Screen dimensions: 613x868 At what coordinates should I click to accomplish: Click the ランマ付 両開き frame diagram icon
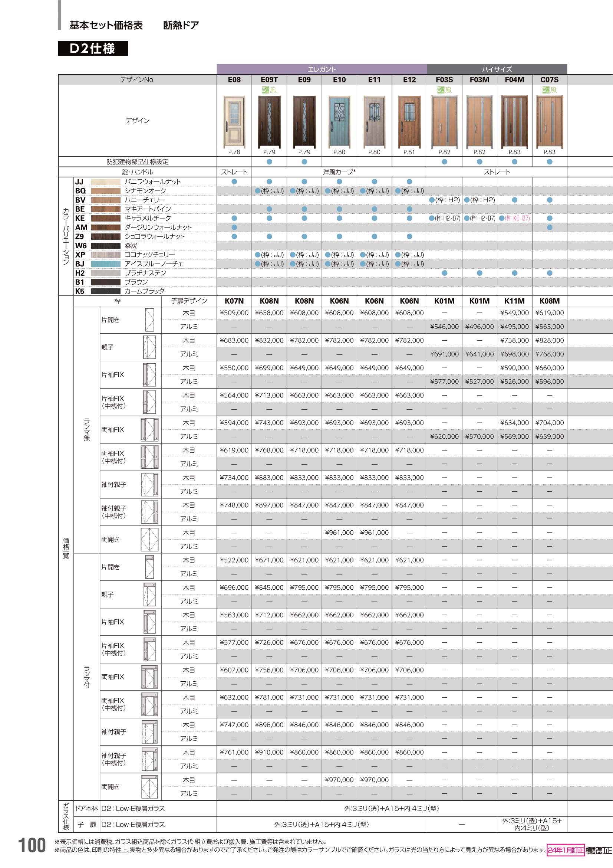tap(149, 787)
